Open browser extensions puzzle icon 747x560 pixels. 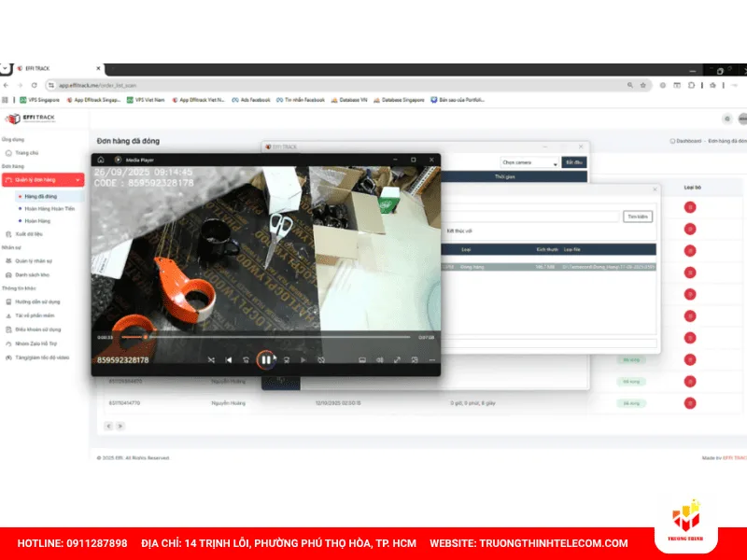pyautogui.click(x=691, y=85)
